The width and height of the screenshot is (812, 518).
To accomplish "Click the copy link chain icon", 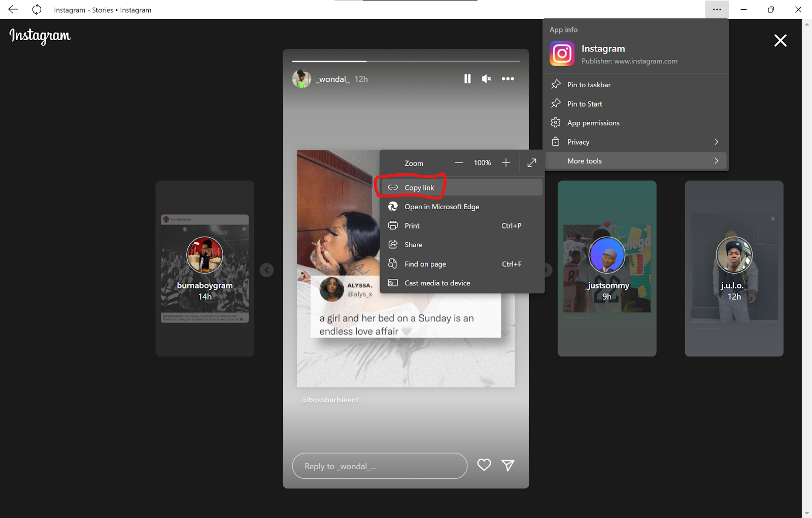I will coord(393,187).
